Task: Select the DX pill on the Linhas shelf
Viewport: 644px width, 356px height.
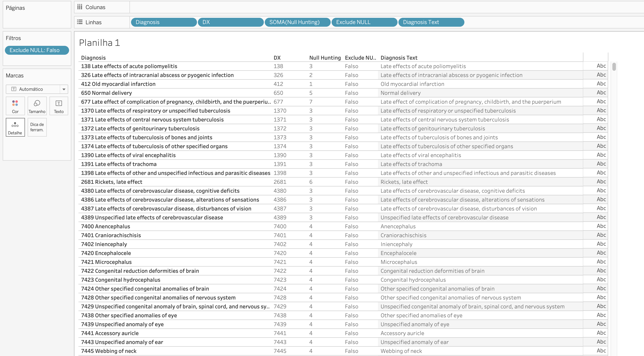Action: 230,22
